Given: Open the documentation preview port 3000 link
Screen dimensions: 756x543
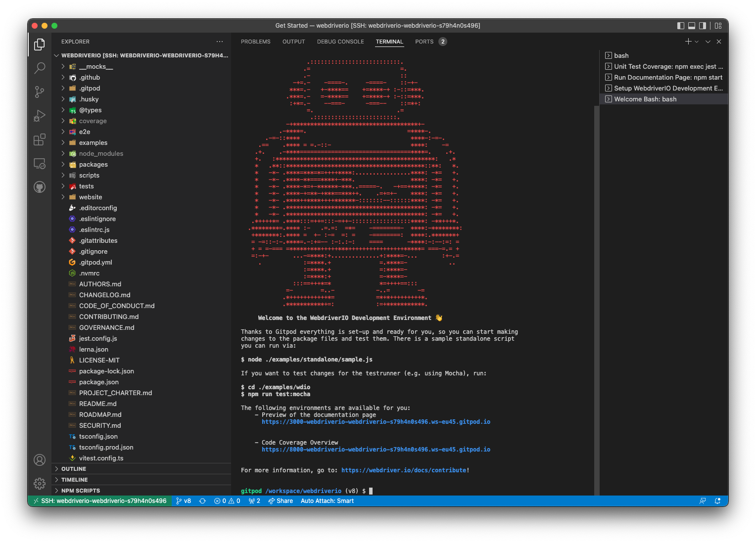Looking at the screenshot, I should pyautogui.click(x=376, y=422).
